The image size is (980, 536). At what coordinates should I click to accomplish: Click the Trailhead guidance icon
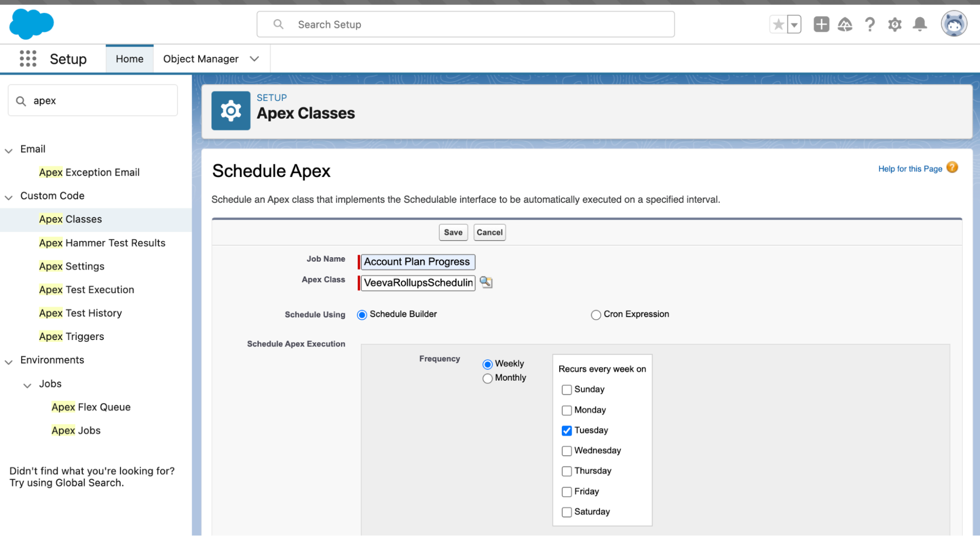[x=845, y=24]
